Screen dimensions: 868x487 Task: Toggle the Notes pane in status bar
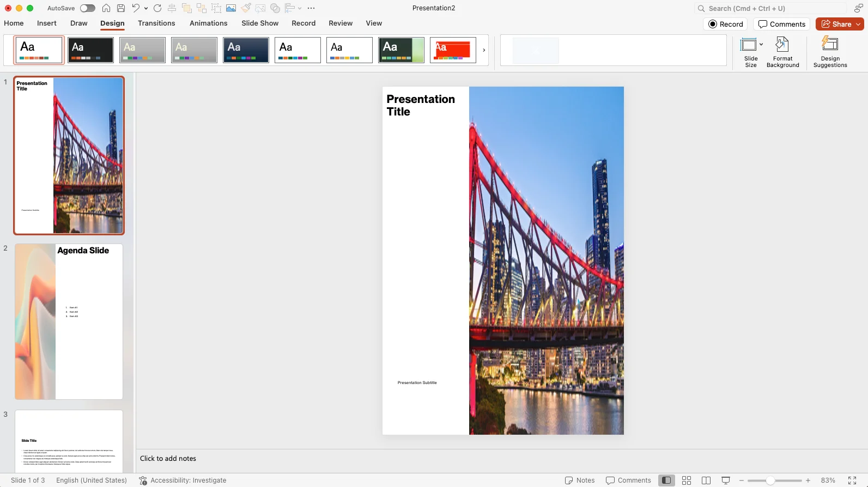tap(580, 480)
